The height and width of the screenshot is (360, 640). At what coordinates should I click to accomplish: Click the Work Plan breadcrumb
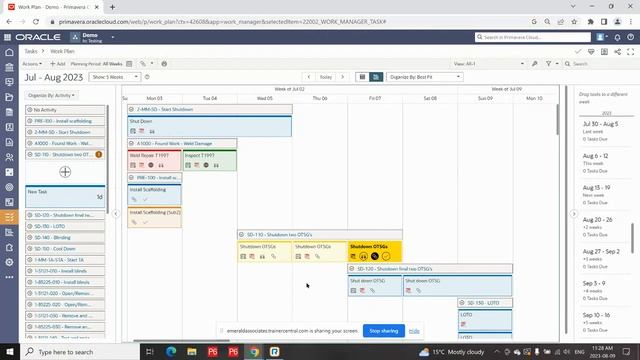[x=62, y=51]
